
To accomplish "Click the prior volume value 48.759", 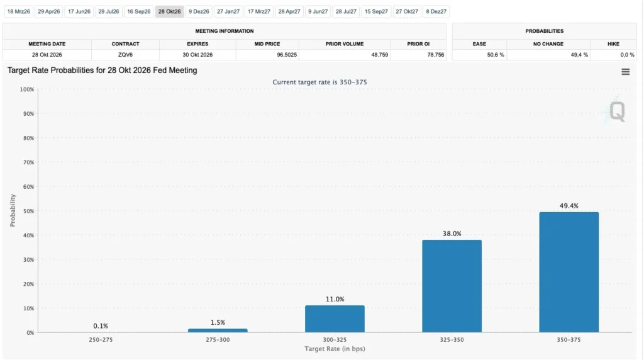I will [x=379, y=55].
